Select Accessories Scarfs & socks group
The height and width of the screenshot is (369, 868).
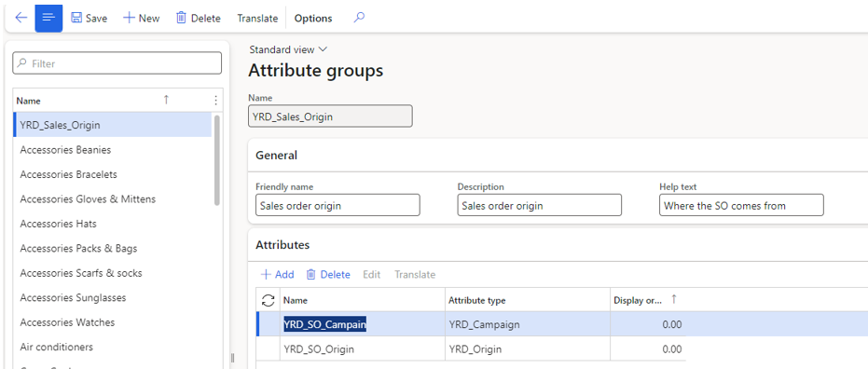click(x=113, y=273)
